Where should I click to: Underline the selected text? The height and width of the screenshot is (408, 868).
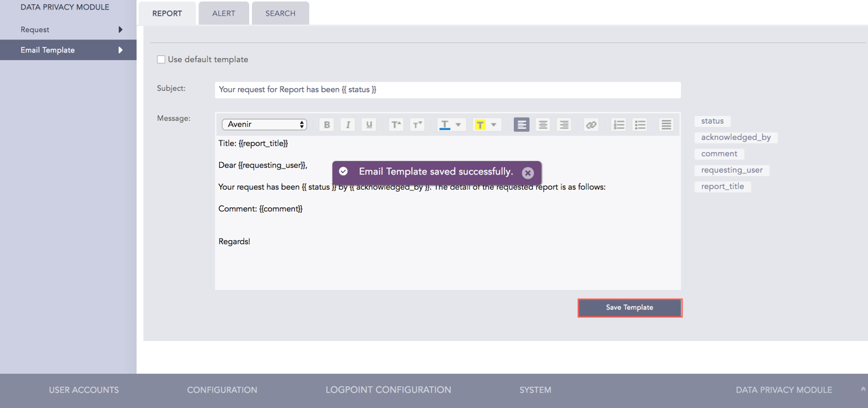pyautogui.click(x=368, y=124)
